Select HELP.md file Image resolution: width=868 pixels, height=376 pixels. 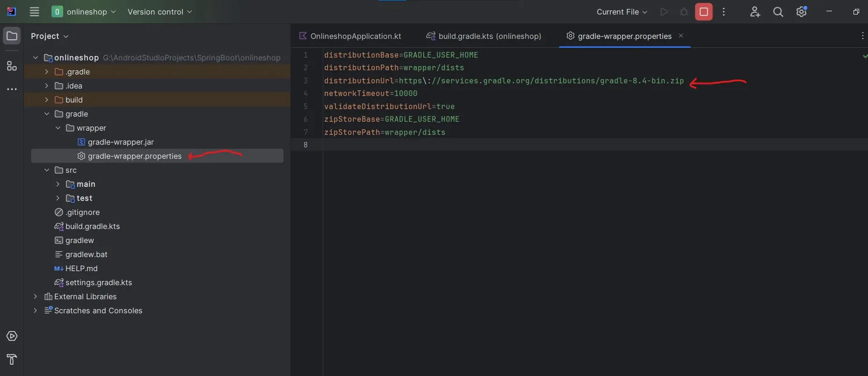coord(81,268)
